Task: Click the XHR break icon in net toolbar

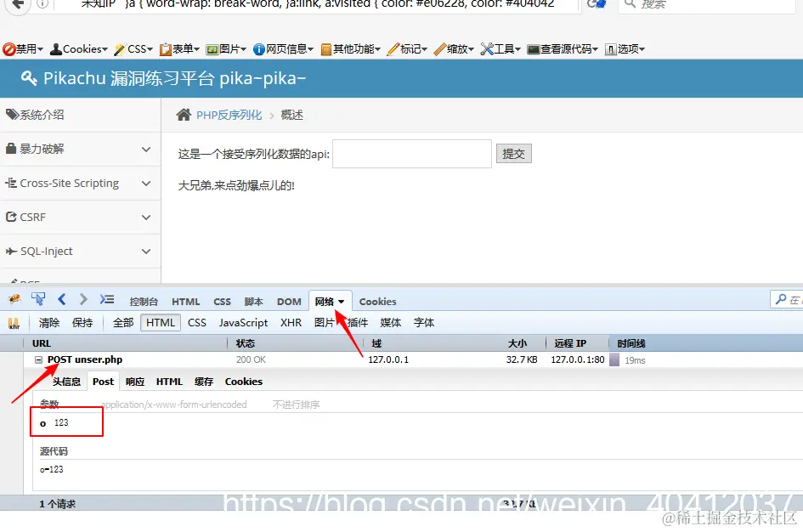Action: click(x=14, y=323)
